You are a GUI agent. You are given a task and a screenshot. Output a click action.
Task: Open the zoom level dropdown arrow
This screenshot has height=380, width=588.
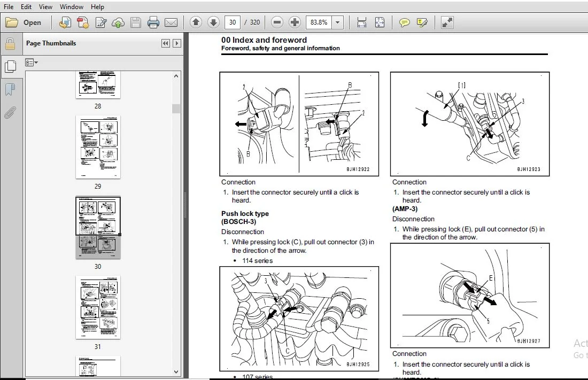tap(337, 22)
